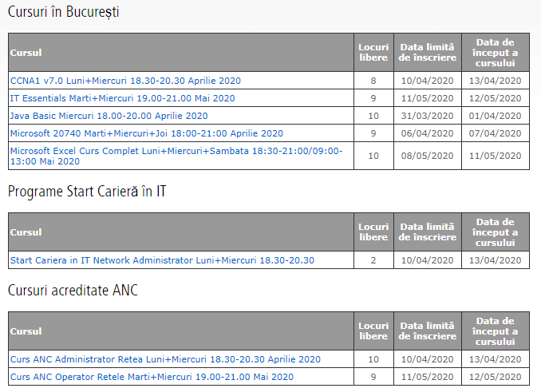Open Curs ANC Operator Retele course link
This screenshot has width=541, height=392.
(x=152, y=377)
